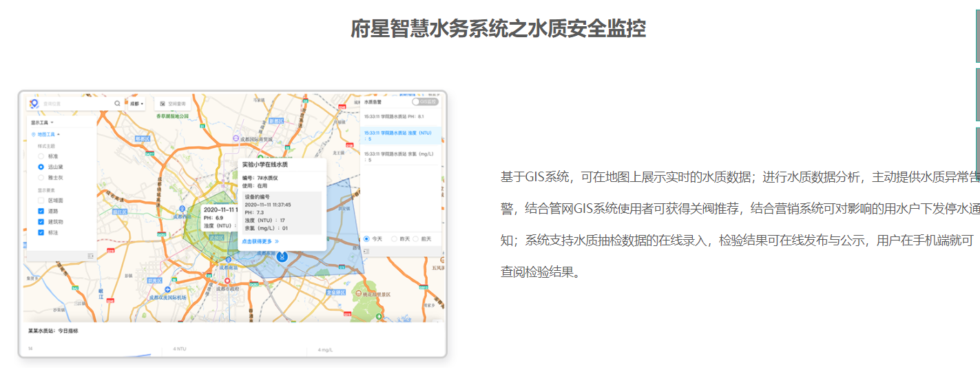Screen dimensions: 980x368
Task: Click the 成都西站 station icon
Action: [x=183, y=208]
